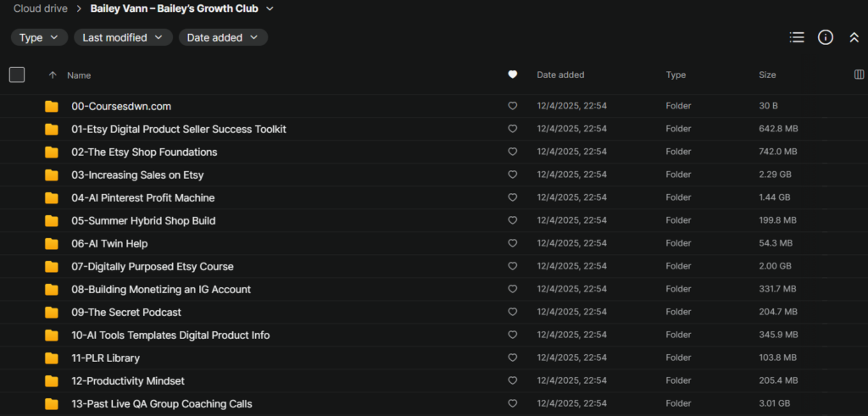Expand the Bailey's Growth Club breadcrumb chevron

point(270,9)
